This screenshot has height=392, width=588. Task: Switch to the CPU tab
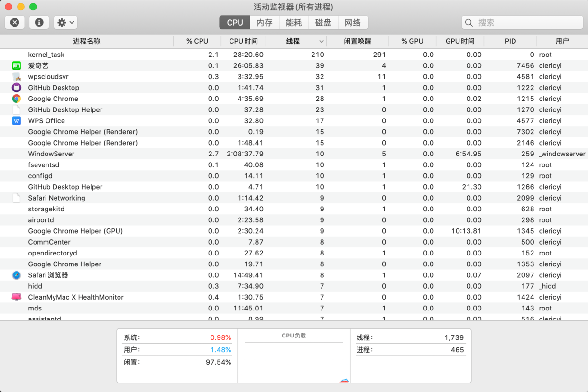tap(235, 22)
